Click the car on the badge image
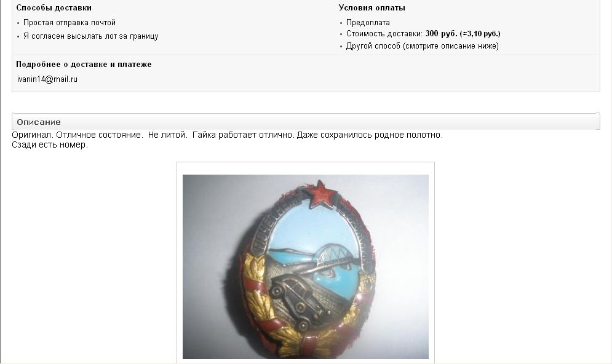The image size is (612, 364). click(x=298, y=299)
